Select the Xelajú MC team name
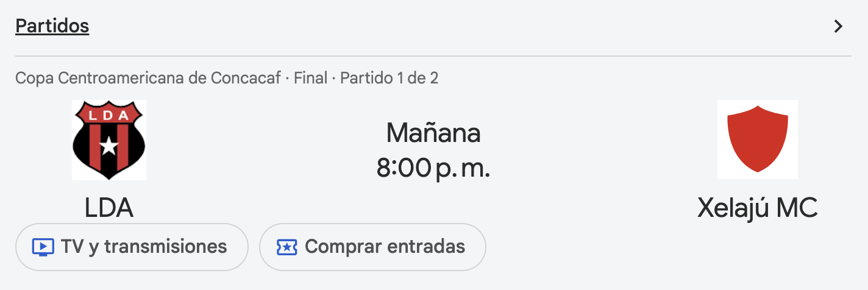868x290 pixels. (x=757, y=208)
